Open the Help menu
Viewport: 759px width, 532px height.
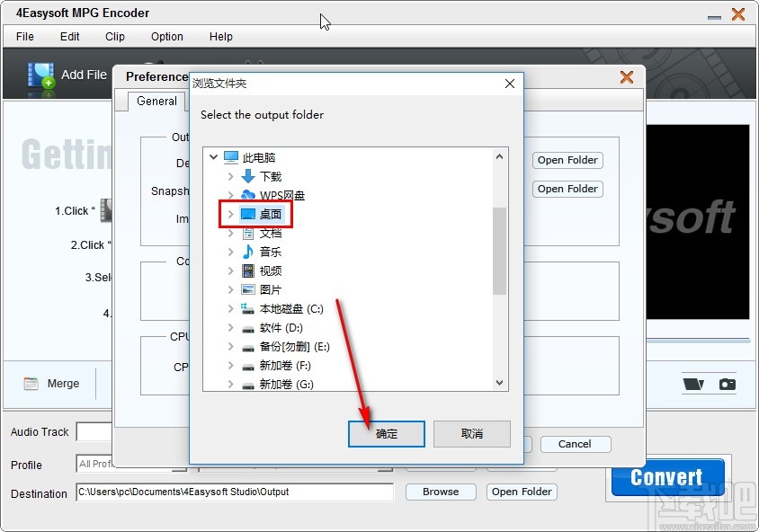[220, 37]
